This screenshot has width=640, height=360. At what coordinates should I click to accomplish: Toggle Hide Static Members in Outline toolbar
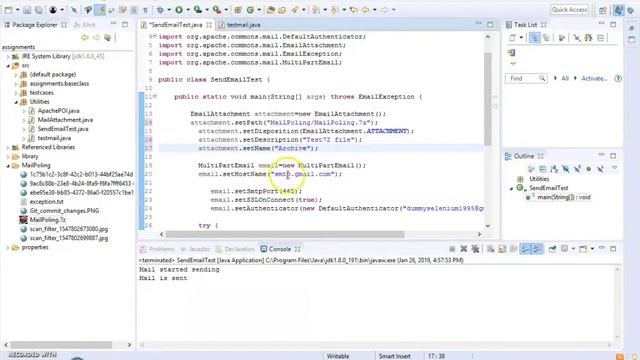(x=577, y=169)
